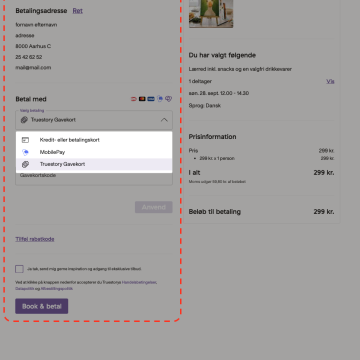Open the Tilføj rabatkode link

(35, 239)
